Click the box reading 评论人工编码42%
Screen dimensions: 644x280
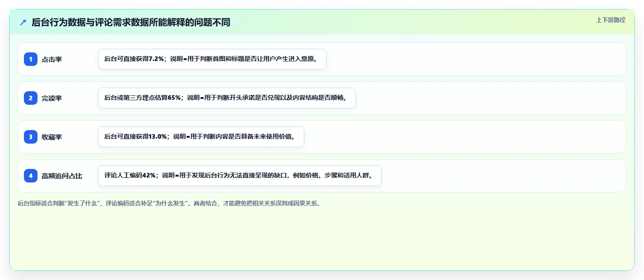pyautogui.click(x=240, y=176)
